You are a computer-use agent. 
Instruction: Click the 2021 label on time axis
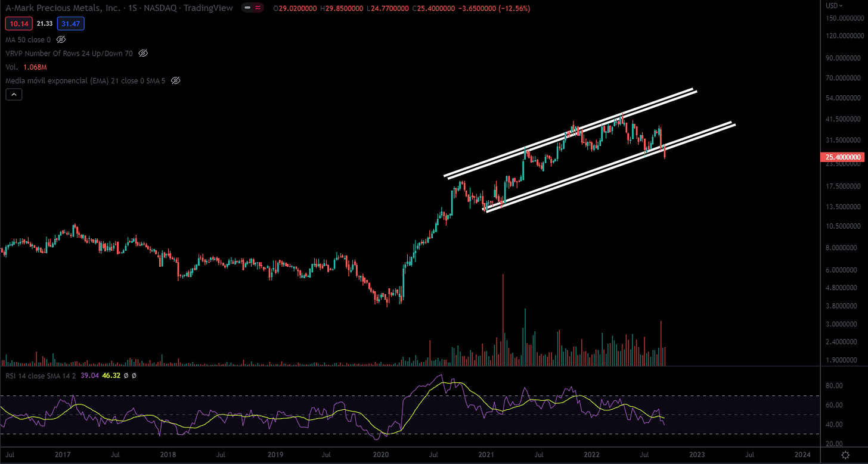[486, 455]
